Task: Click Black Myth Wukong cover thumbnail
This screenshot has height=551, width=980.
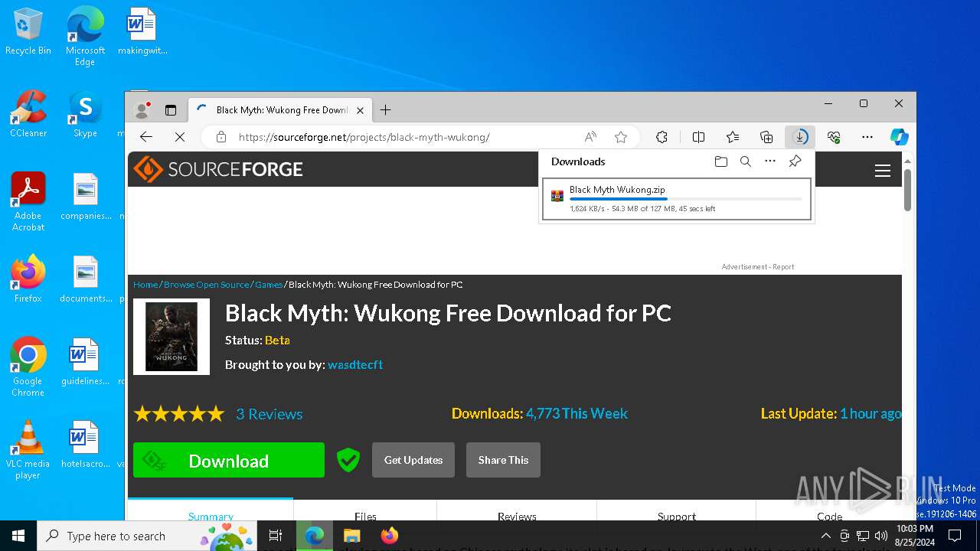Action: coord(171,337)
